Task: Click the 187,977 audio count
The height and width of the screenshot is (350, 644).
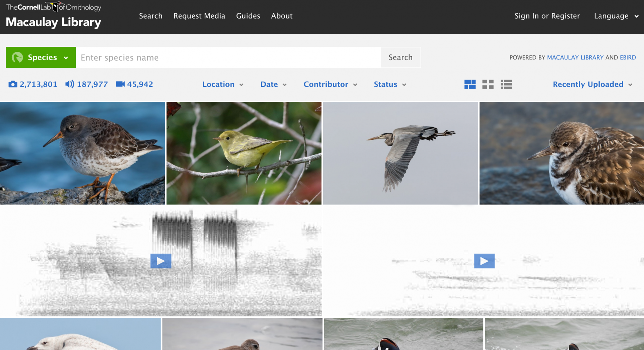Action: [92, 84]
